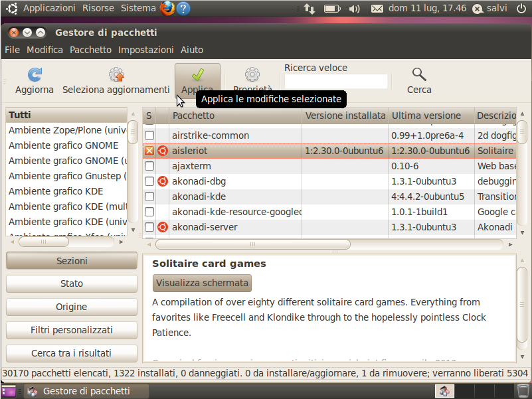
Task: Click the Visualizza schermata button
Action: pos(202,283)
